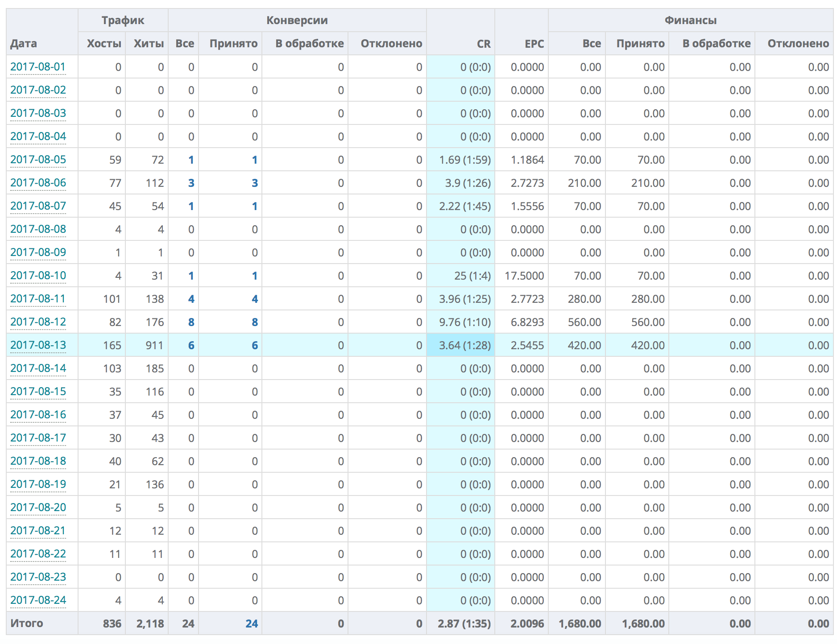This screenshot has width=837, height=644.
Task: Open the 2017-08-14 date link
Action: 38,368
